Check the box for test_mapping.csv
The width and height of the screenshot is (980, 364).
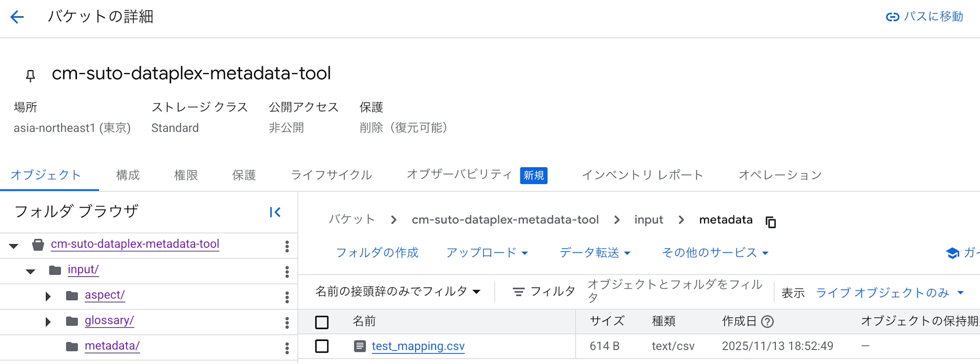322,346
